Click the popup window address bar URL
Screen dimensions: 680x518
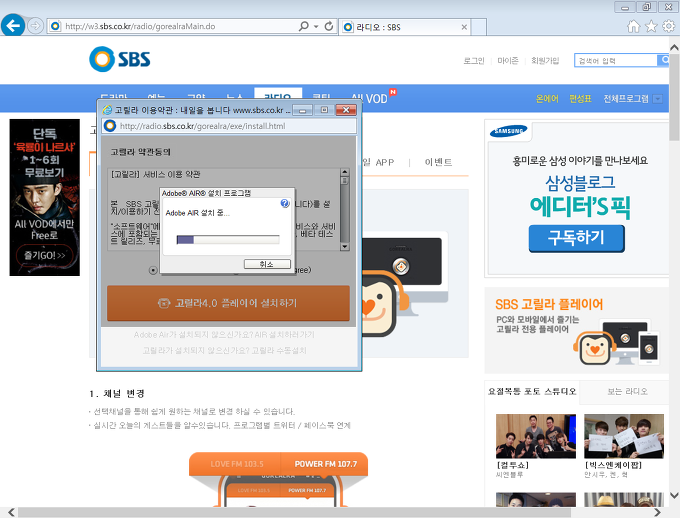click(x=203, y=126)
